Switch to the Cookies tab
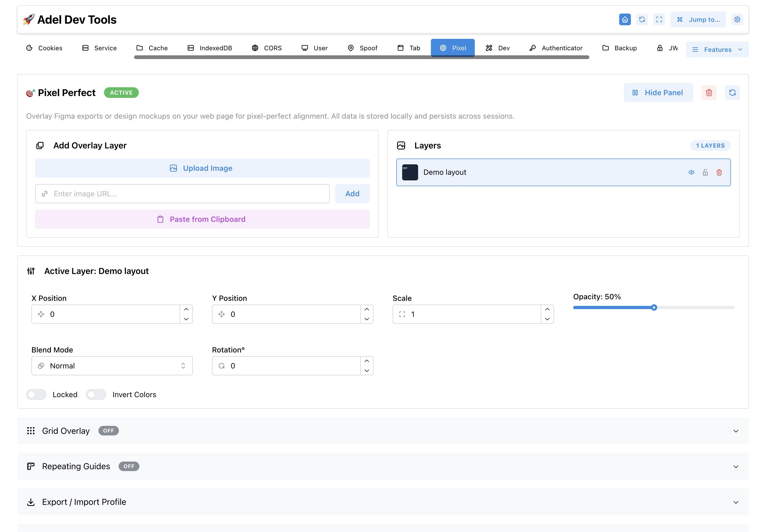Image resolution: width=766 pixels, height=532 pixels. coord(44,48)
